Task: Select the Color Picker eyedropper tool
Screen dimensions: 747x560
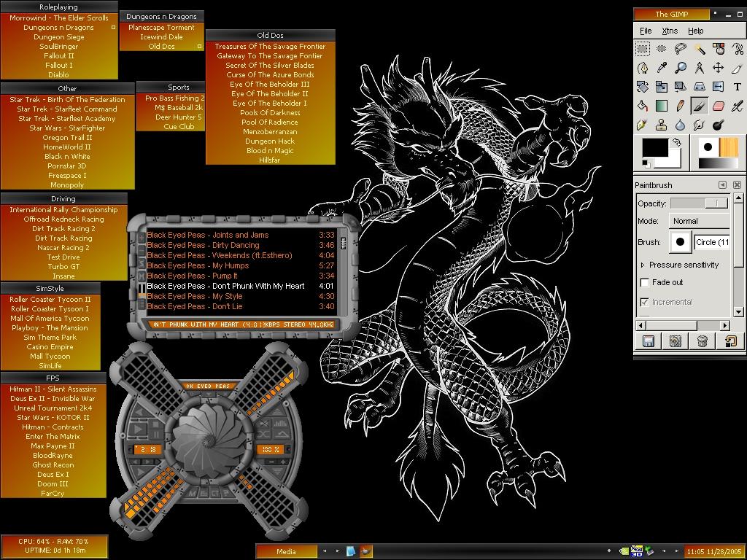Action: (x=661, y=68)
